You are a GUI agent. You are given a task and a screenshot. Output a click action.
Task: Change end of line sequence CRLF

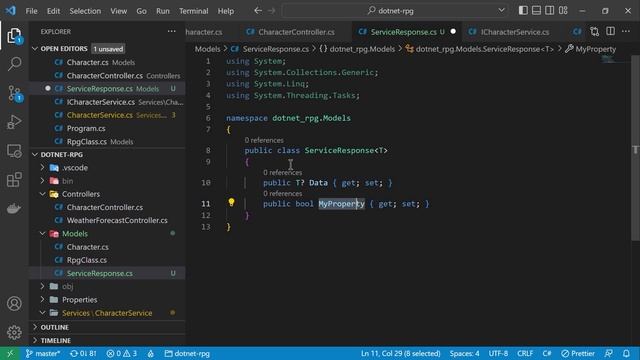click(x=525, y=353)
